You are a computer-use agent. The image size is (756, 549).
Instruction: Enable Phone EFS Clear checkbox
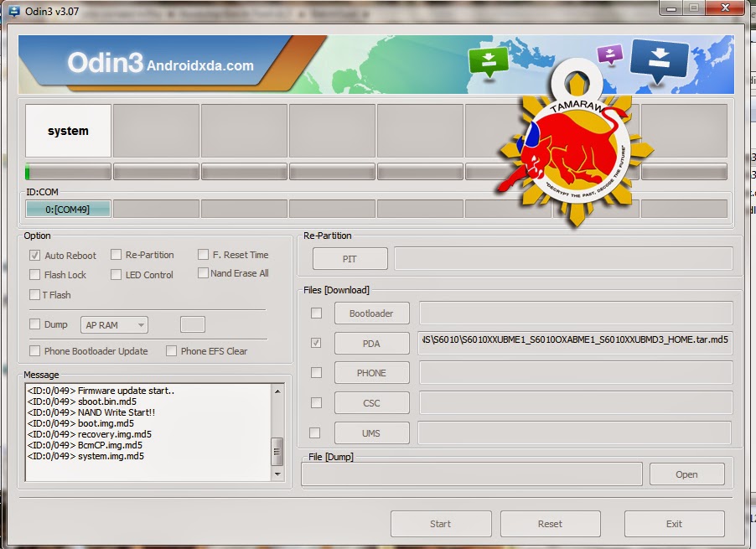click(x=171, y=351)
